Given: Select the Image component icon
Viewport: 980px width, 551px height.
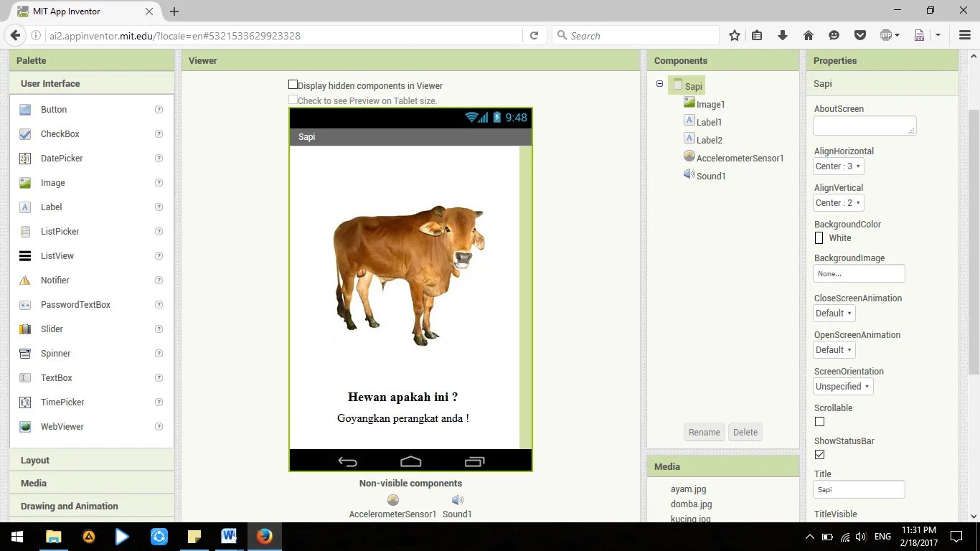Looking at the screenshot, I should click(24, 182).
